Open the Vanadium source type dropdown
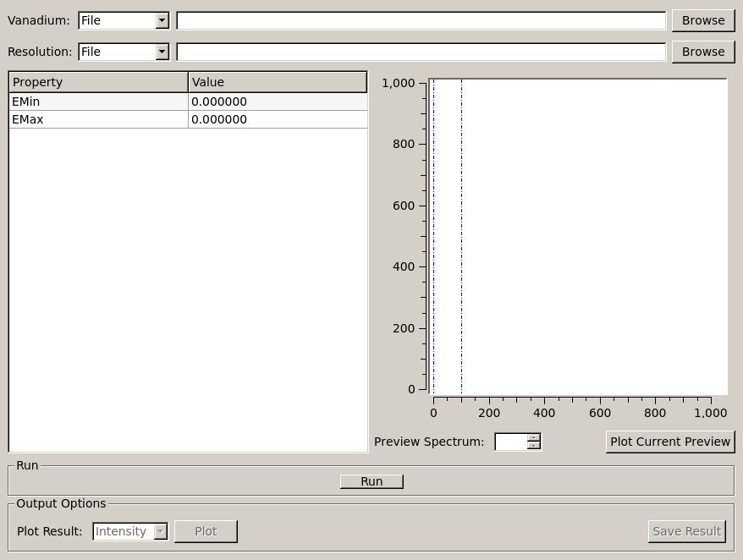Screen dimensions: 743x560 (x=124, y=20)
